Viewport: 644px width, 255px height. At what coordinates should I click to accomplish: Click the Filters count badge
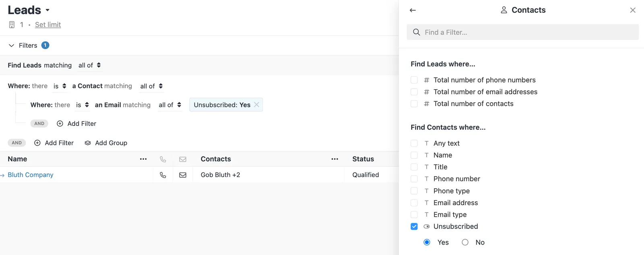coord(45,45)
